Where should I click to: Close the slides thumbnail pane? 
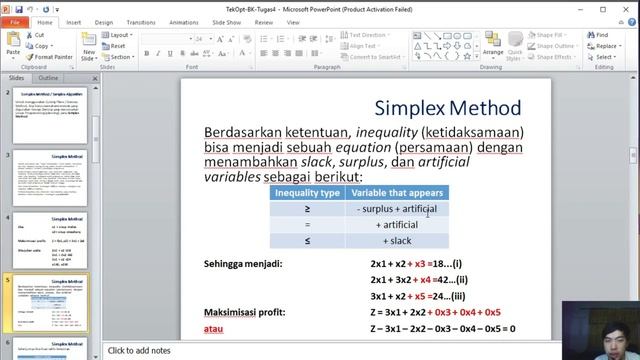95,78
